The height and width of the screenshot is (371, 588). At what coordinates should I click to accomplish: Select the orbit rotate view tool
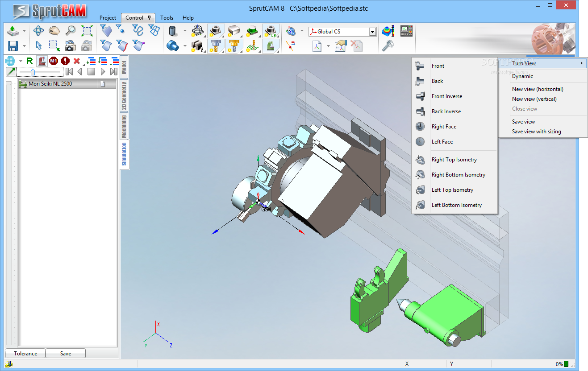tap(39, 31)
